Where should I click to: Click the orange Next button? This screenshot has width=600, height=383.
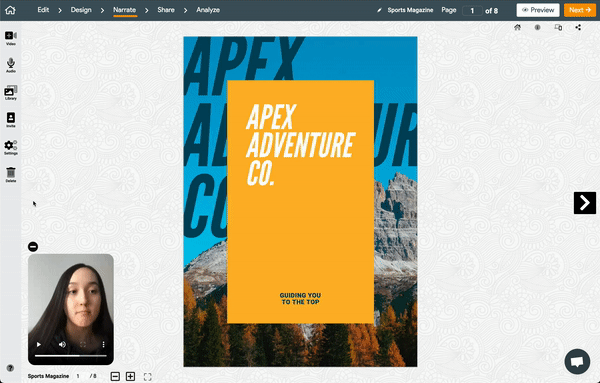click(579, 10)
